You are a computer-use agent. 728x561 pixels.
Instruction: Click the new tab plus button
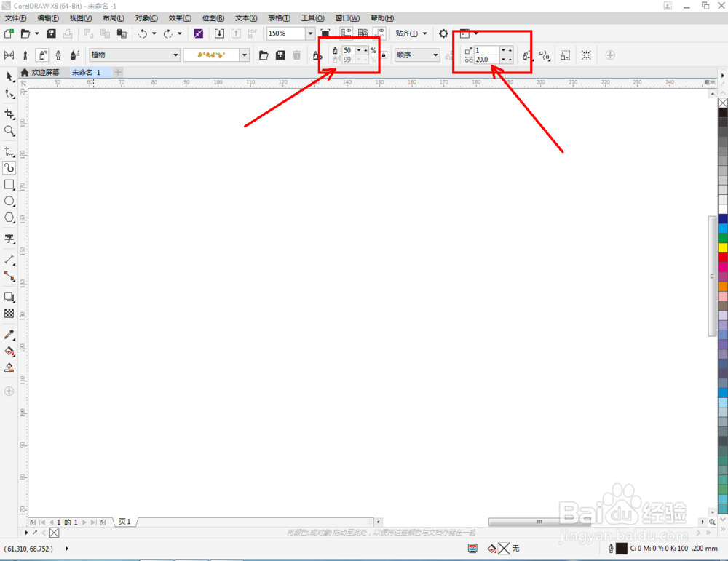pyautogui.click(x=118, y=72)
